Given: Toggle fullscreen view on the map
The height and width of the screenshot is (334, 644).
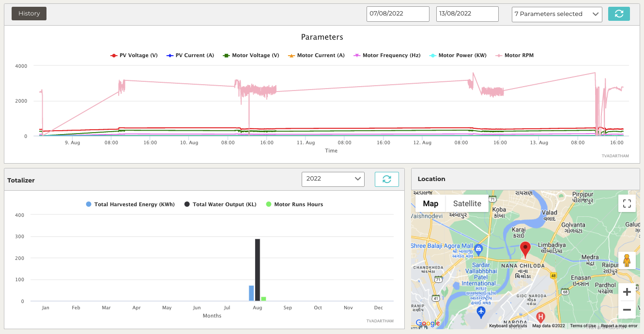Looking at the screenshot, I should 627,203.
